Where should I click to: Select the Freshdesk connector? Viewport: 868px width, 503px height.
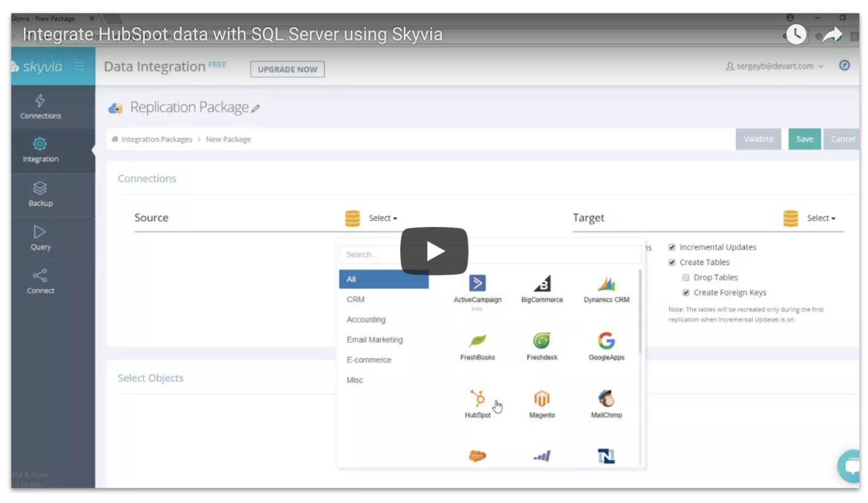542,347
